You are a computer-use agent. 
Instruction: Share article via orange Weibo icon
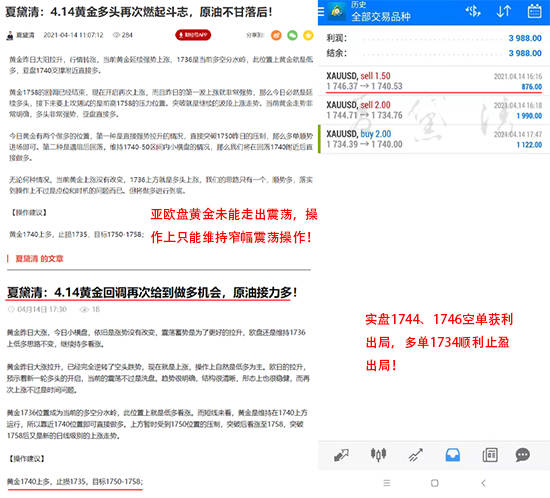pos(276,35)
